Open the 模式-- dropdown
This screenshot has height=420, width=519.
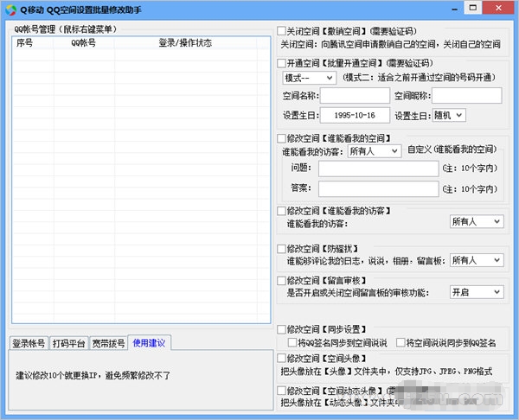pos(309,78)
